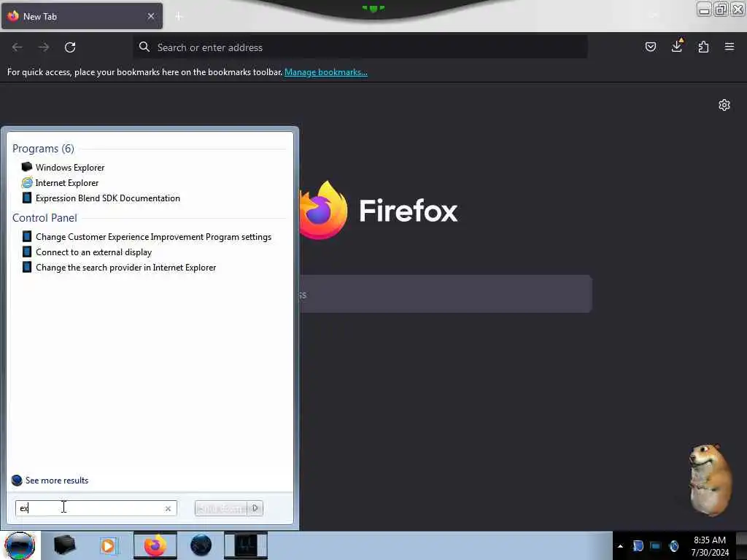
Task: Click the Control Panel results header
Action: pos(44,217)
